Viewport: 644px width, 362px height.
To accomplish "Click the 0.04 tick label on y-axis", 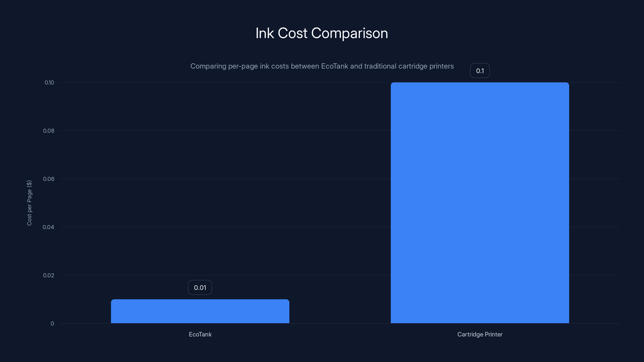I will pos(49,227).
